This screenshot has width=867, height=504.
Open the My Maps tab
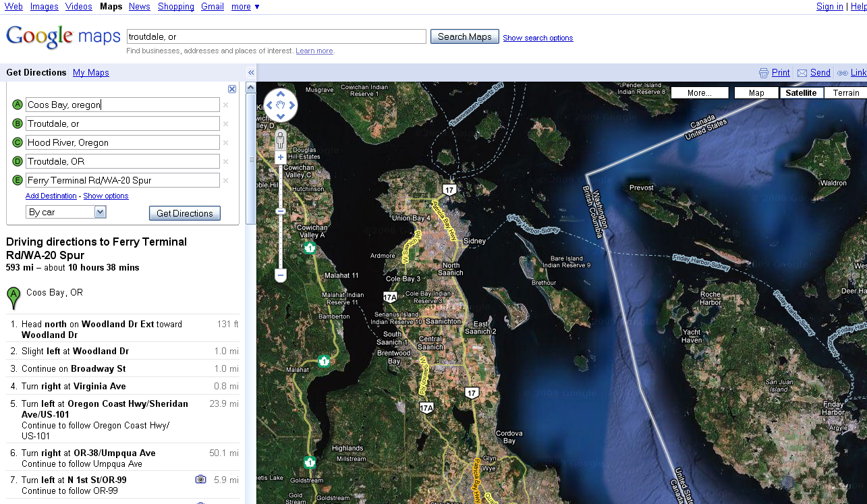90,73
